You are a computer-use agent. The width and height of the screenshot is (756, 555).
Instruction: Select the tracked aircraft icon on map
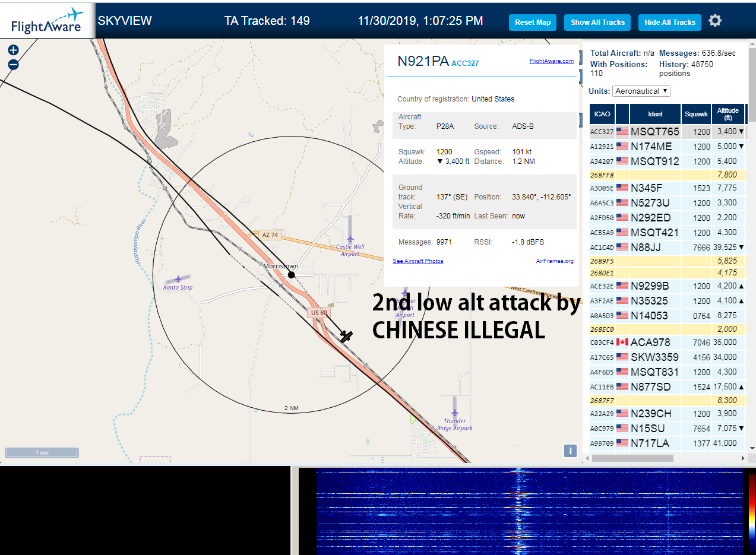click(346, 337)
